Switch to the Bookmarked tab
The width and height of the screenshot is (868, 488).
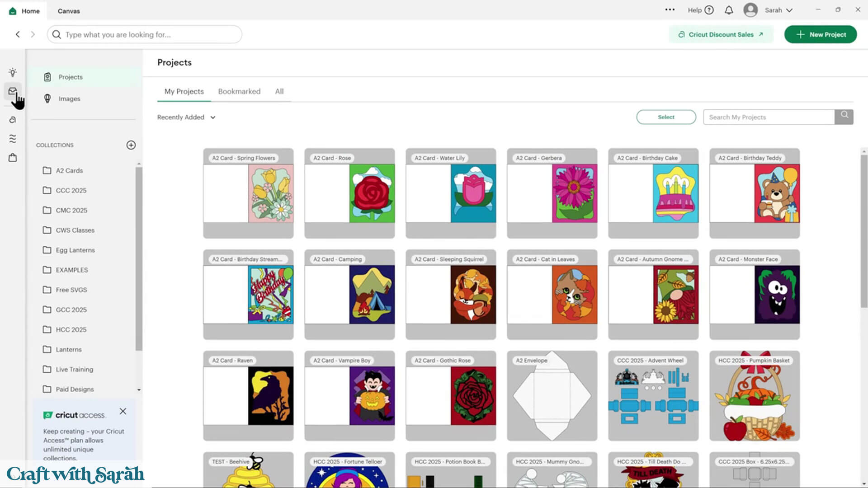click(239, 91)
